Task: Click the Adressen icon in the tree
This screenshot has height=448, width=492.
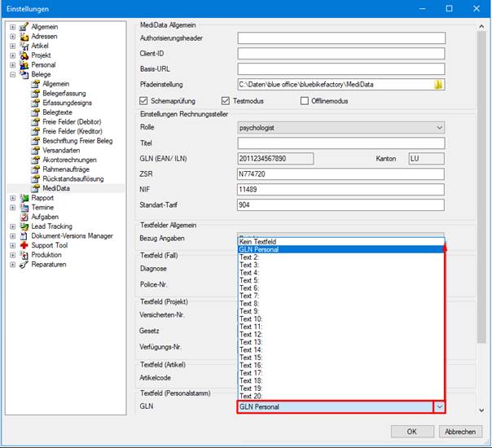Action: [x=24, y=37]
